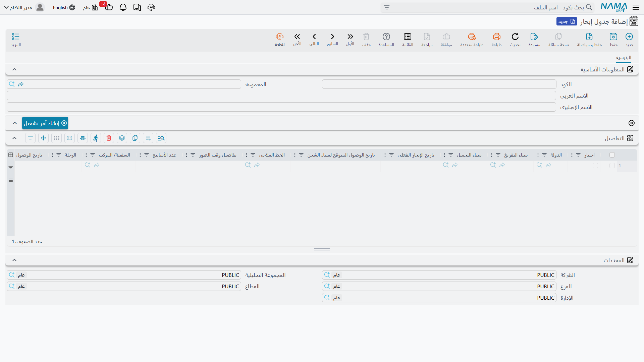The width and height of the screenshot is (644, 362).
Task: Open filter for الخط الملاحى column
Action: pyautogui.click(x=253, y=155)
